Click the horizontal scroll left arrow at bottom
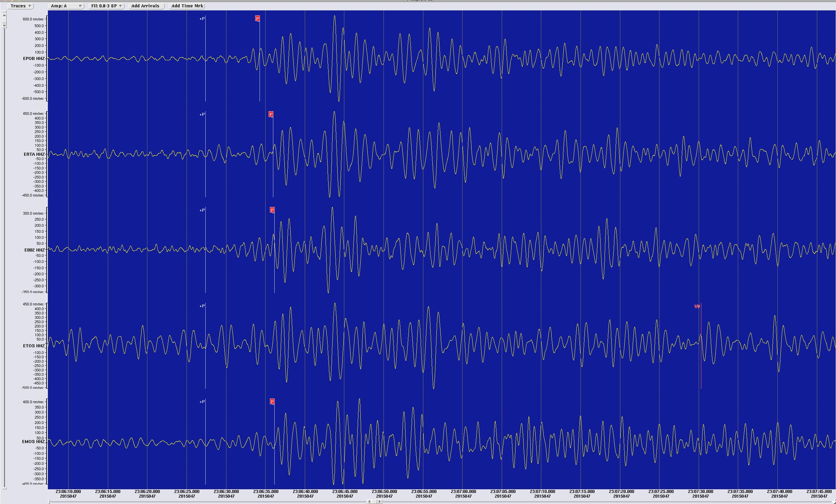This screenshot has height=504, width=836. (x=369, y=502)
